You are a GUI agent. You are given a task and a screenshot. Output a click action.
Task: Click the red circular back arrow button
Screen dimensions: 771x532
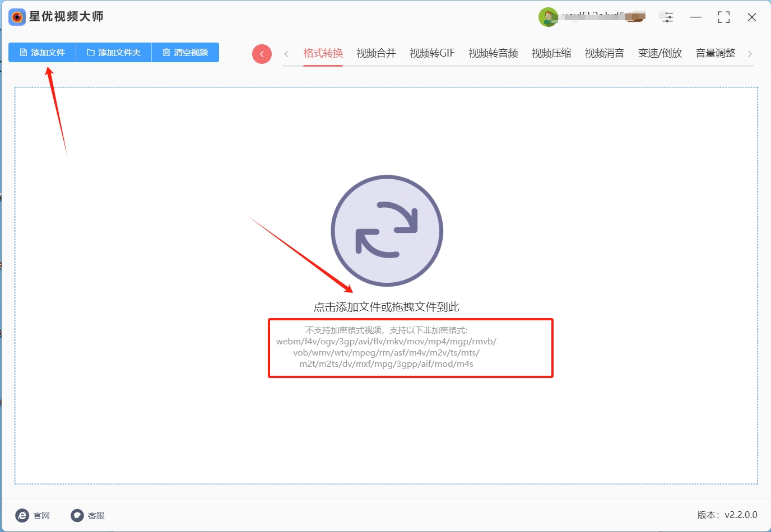coord(262,54)
